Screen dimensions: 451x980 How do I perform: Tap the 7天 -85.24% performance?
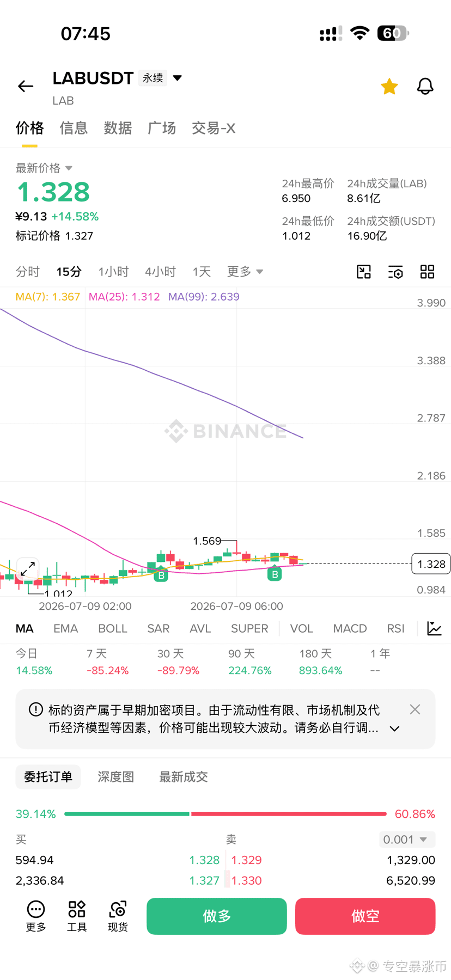coord(108,662)
